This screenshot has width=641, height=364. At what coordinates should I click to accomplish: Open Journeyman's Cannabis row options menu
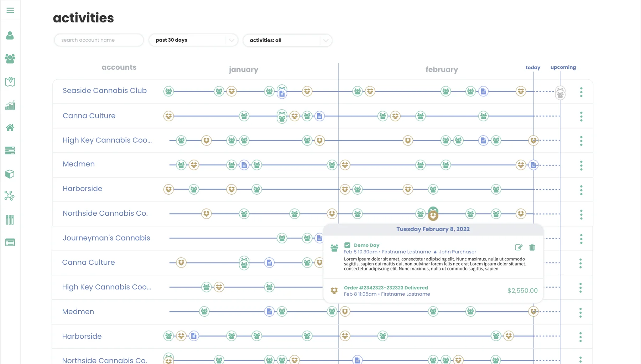[x=581, y=239]
